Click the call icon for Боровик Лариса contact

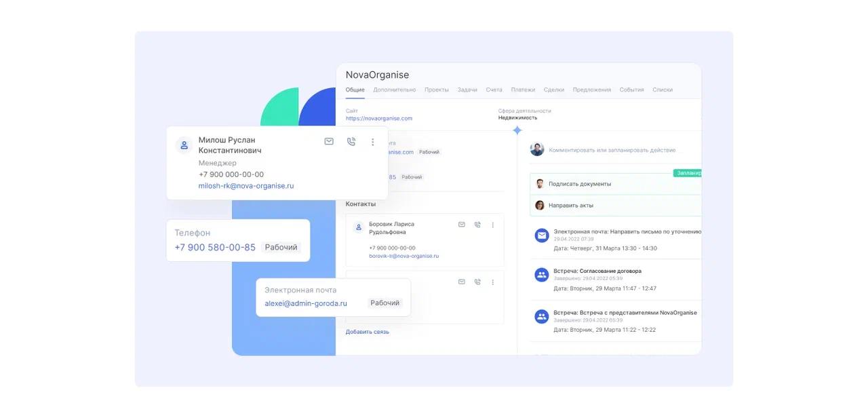pyautogui.click(x=477, y=225)
